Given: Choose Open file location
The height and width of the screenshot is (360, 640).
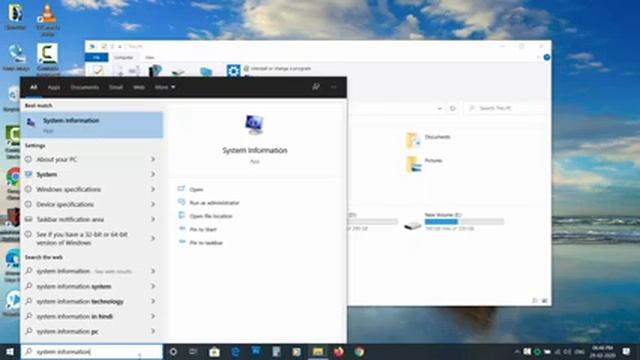Looking at the screenshot, I should tap(211, 216).
